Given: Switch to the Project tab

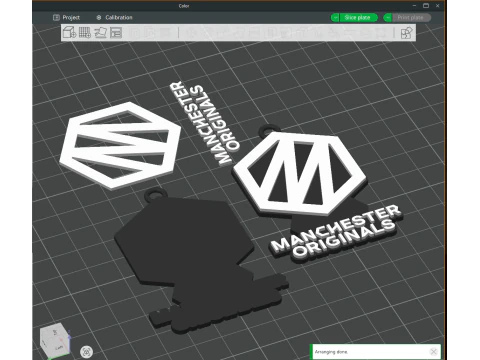Looking at the screenshot, I should coord(66,17).
